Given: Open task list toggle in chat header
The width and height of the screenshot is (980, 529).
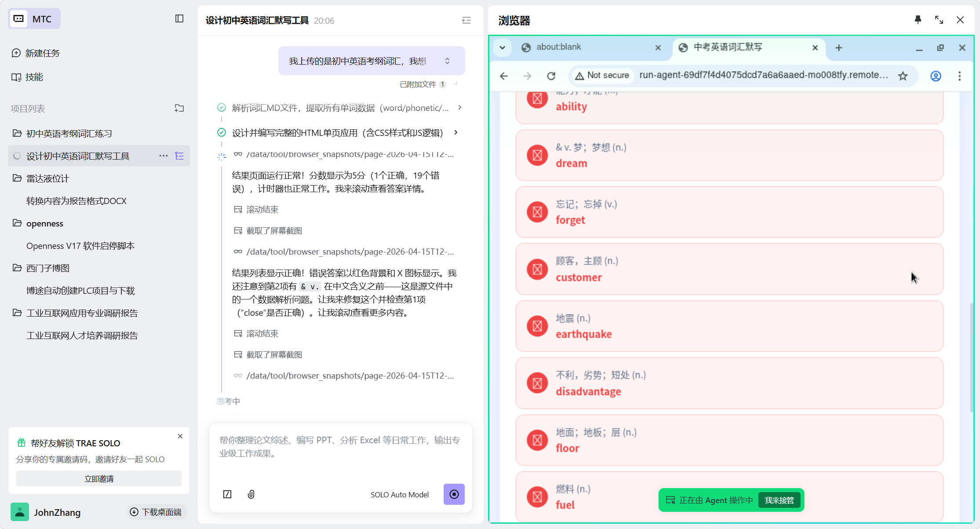Looking at the screenshot, I should 466,20.
